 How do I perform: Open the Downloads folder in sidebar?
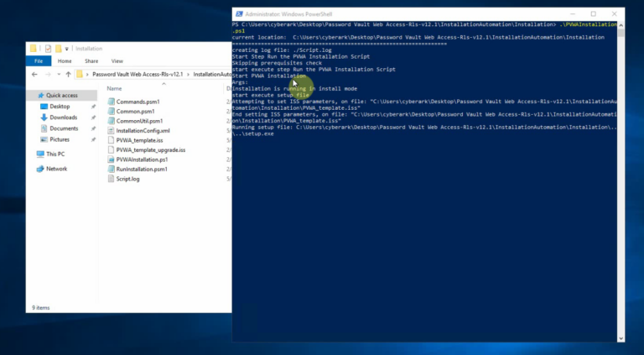pyautogui.click(x=64, y=117)
